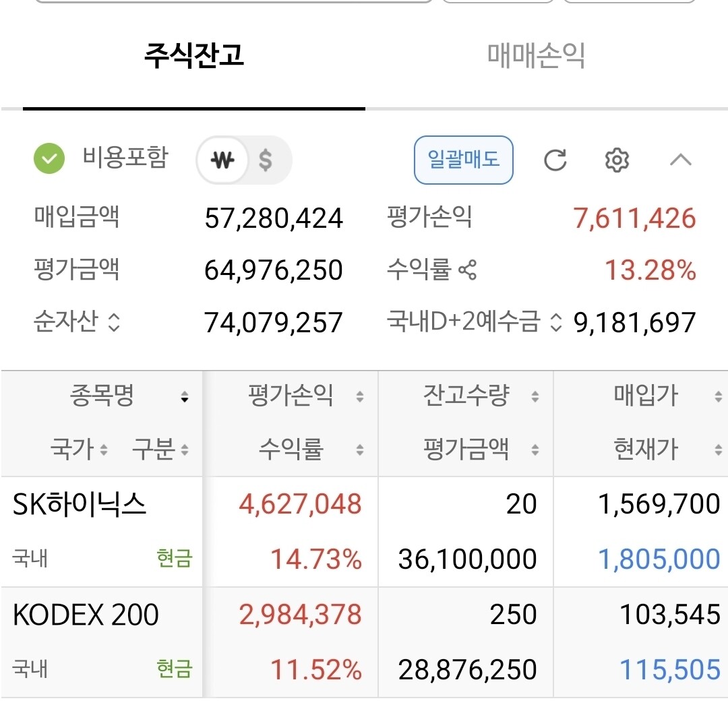Sort by 평가손익 column header arrow
This screenshot has height=709, width=728.
pyautogui.click(x=360, y=396)
